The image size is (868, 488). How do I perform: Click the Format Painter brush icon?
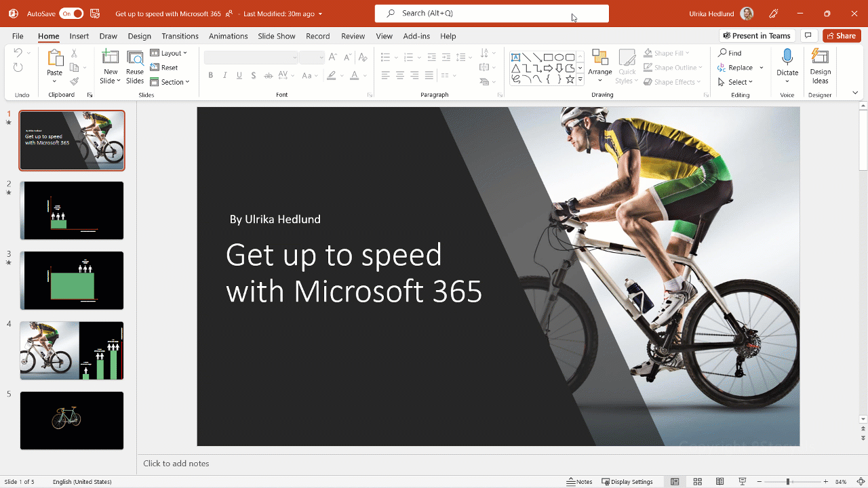[x=74, y=81]
